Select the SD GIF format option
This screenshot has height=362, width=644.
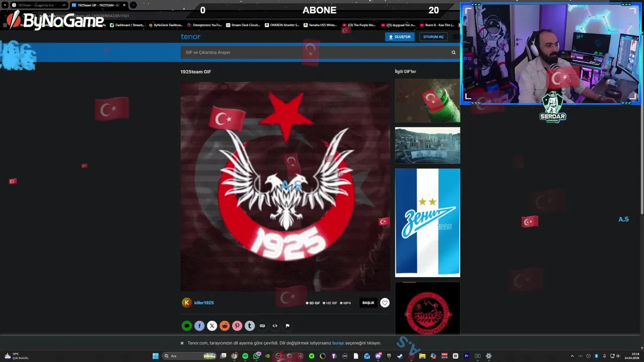[x=313, y=303]
